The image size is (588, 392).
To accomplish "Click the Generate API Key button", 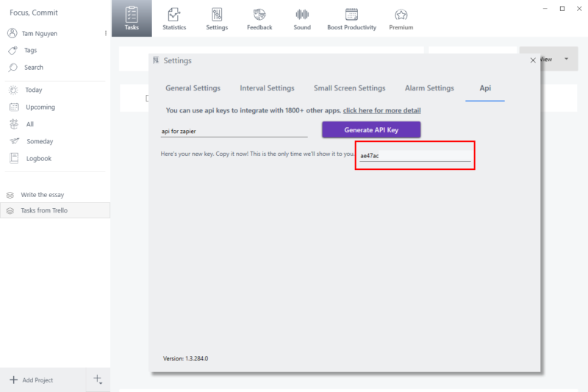I will 371,129.
